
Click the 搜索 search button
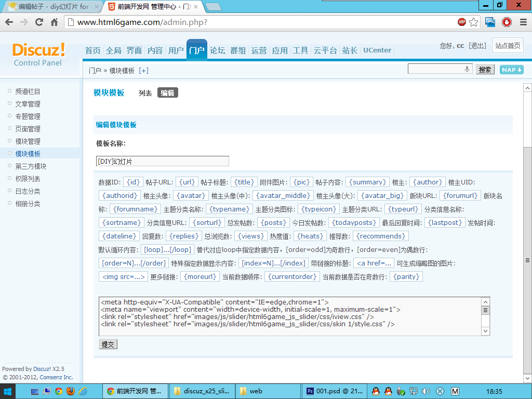(x=485, y=70)
